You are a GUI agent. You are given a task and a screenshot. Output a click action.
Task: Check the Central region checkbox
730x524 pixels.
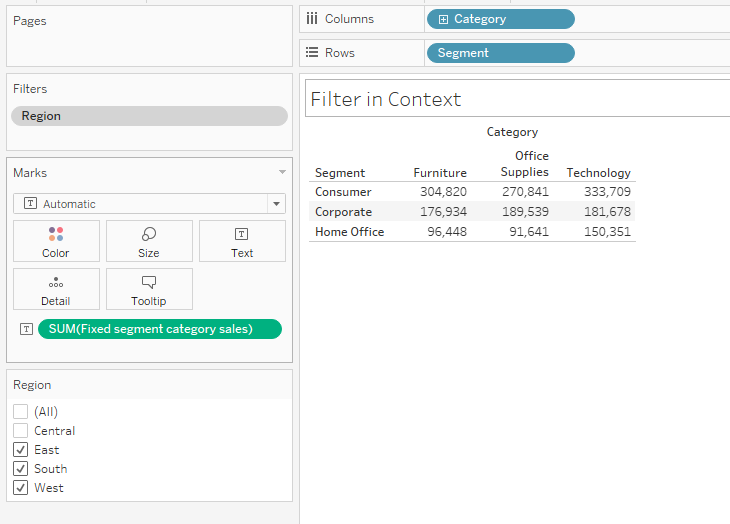(20, 430)
